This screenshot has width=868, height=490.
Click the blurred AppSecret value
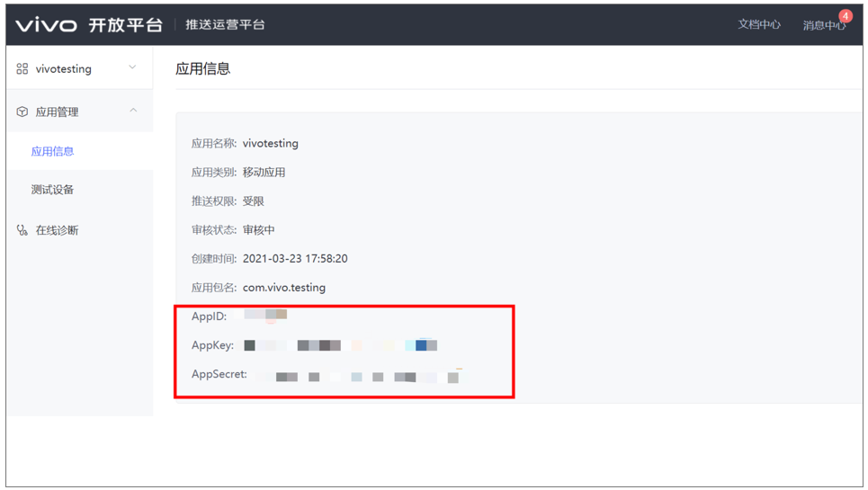355,377
